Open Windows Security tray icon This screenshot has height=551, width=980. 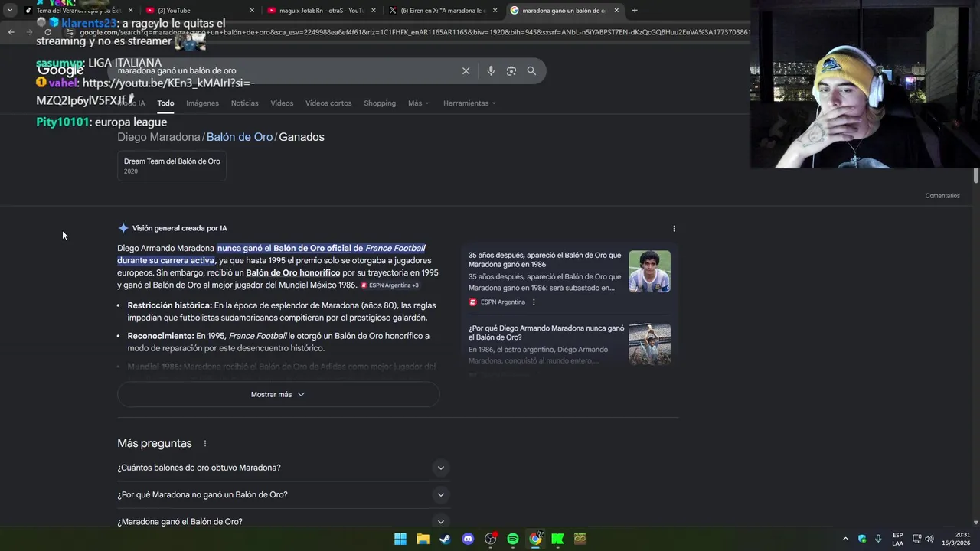tap(862, 539)
